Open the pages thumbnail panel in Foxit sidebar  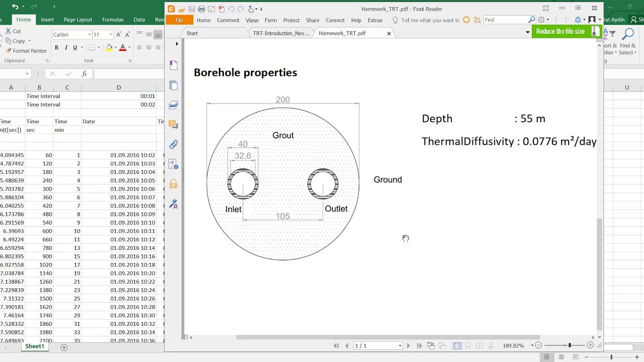point(174,85)
